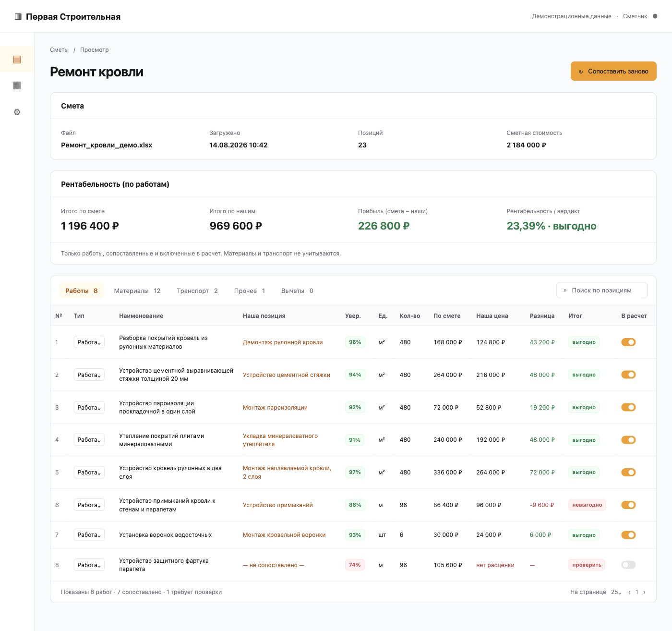
Task: Select file name Ремонт_кровли_демо.xlsx
Action: (107, 145)
